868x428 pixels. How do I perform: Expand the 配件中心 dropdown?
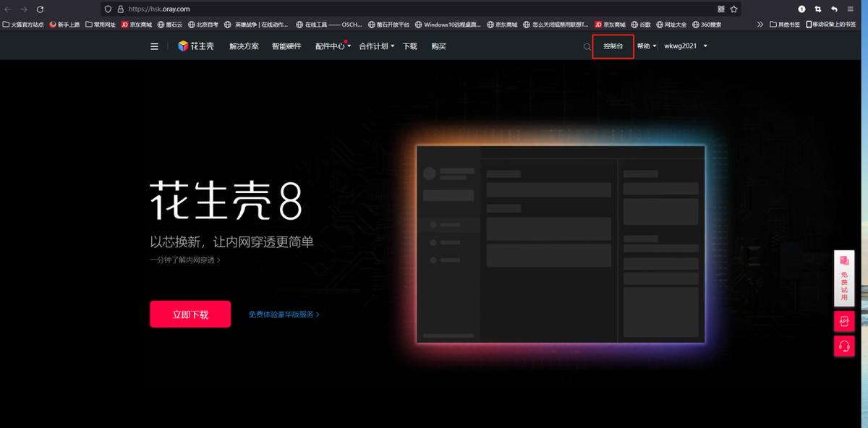tap(333, 46)
